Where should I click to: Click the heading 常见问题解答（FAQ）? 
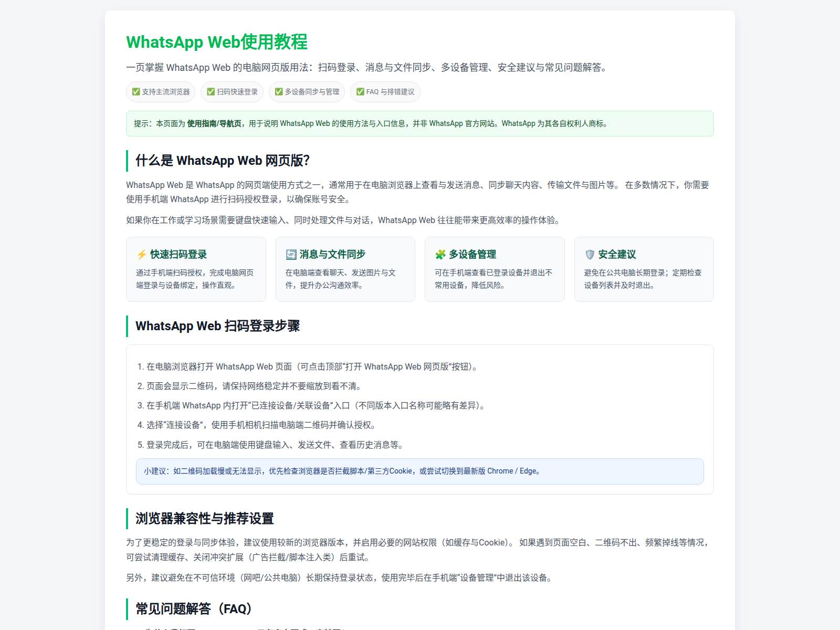pyautogui.click(x=194, y=609)
